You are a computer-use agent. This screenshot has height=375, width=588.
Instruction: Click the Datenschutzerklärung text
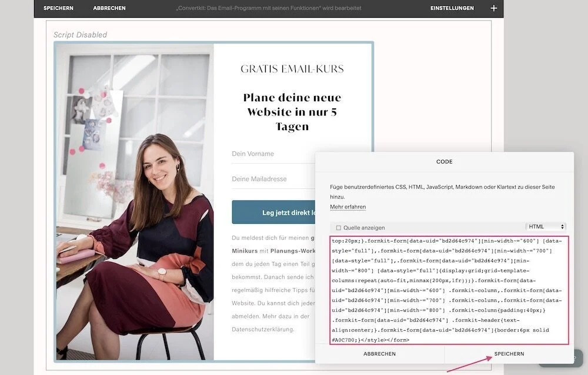263,329
